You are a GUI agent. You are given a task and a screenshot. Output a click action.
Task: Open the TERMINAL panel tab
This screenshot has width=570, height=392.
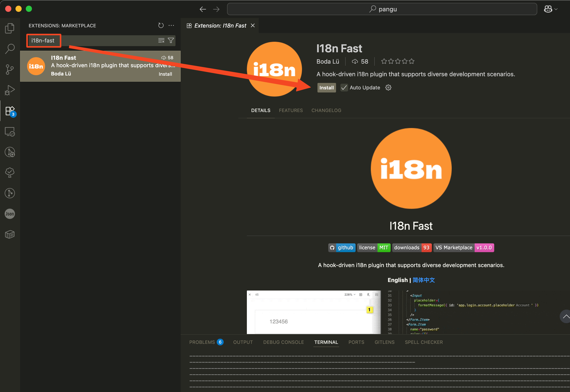point(326,342)
